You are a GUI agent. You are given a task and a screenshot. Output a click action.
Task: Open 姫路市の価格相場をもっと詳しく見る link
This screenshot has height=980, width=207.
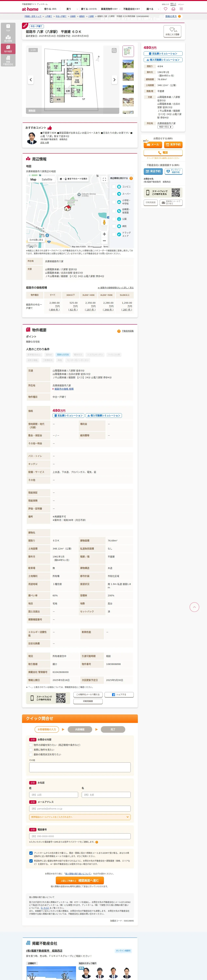pyautogui.click(x=115, y=288)
